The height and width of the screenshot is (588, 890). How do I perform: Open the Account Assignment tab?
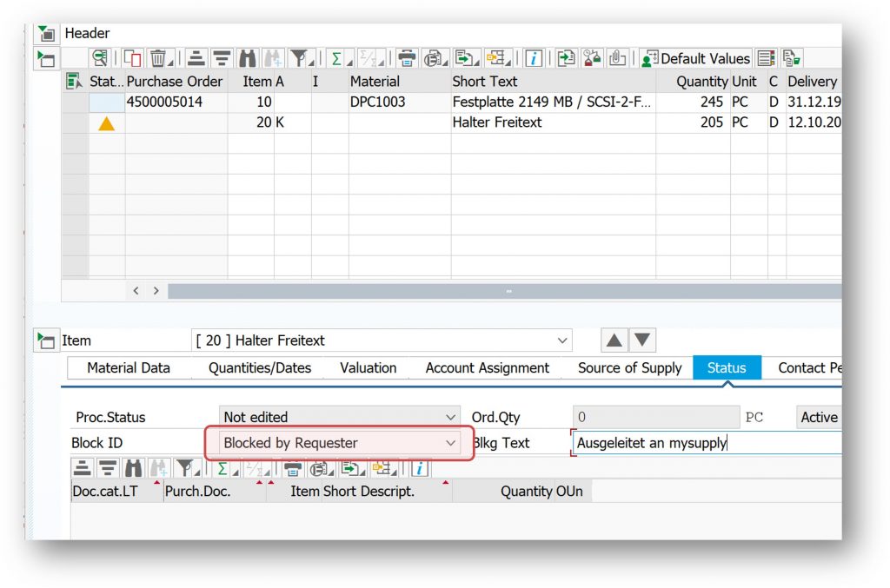point(487,368)
